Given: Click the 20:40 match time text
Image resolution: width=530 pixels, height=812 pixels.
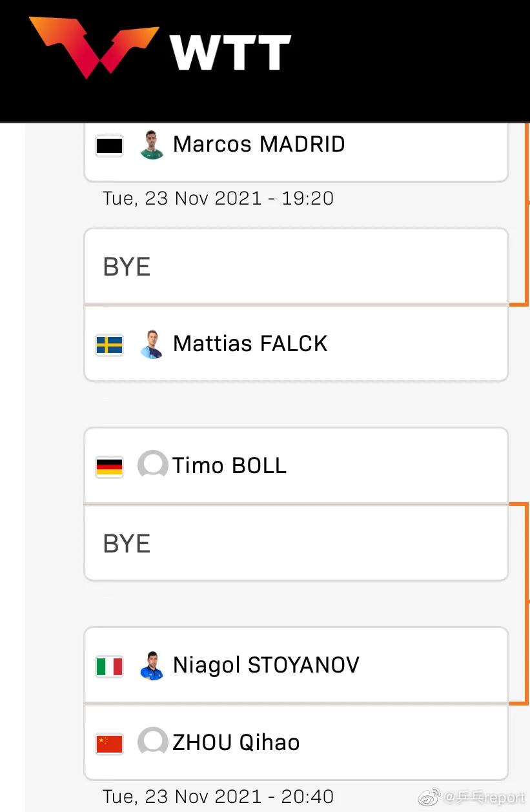Looking at the screenshot, I should coord(218,797).
